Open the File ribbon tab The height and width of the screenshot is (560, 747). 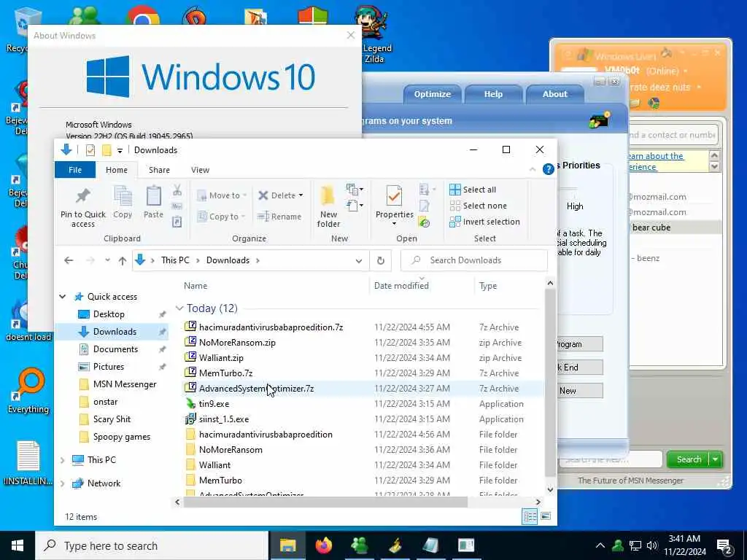75,170
